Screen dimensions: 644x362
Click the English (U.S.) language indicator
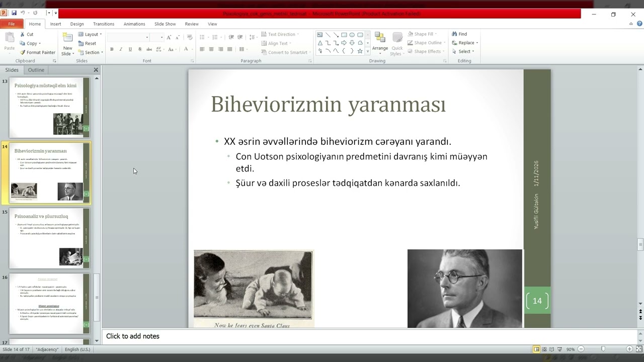[77, 349]
